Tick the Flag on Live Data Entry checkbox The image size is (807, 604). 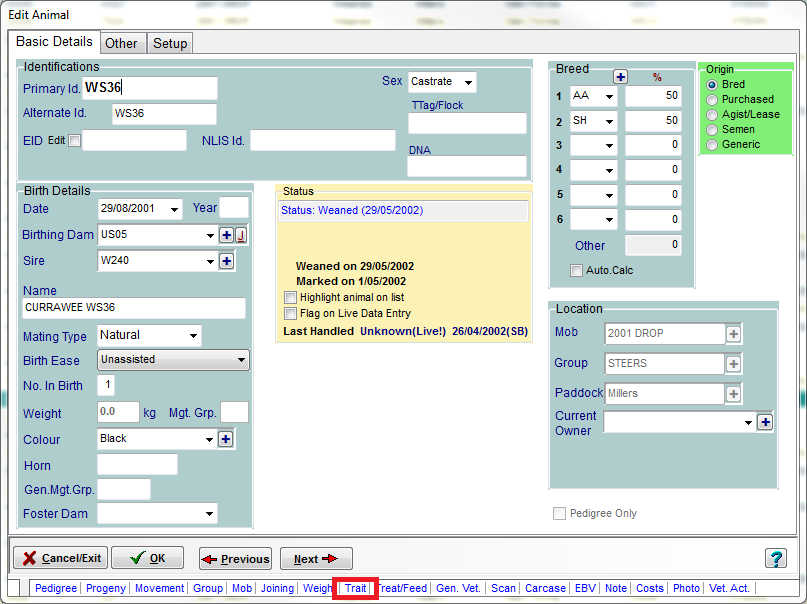(x=291, y=314)
